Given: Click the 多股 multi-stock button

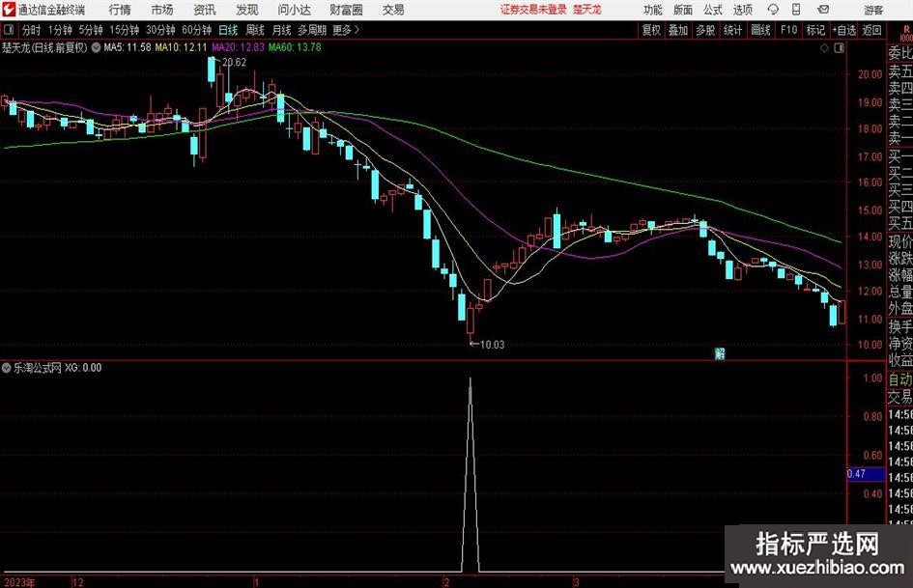Looking at the screenshot, I should (x=705, y=30).
